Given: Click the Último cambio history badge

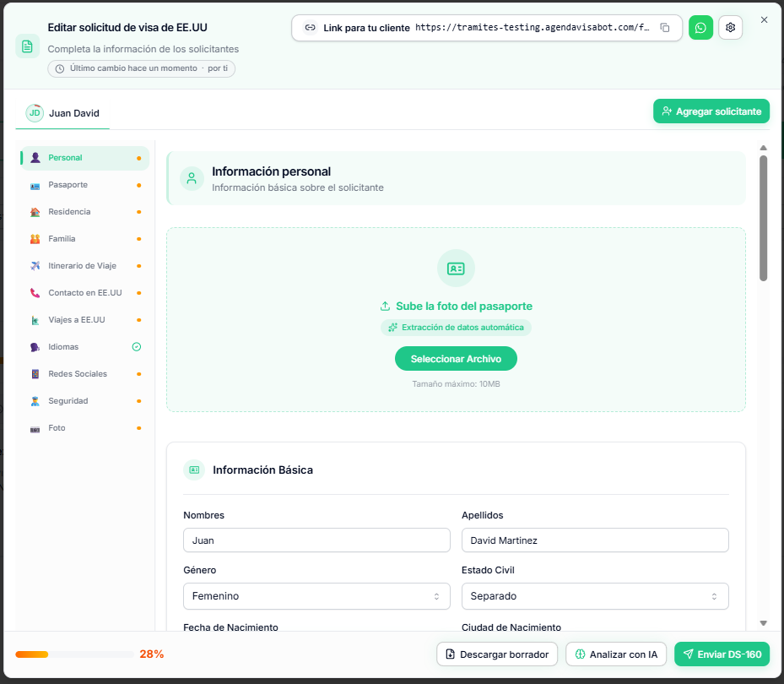Looking at the screenshot, I should [x=142, y=68].
